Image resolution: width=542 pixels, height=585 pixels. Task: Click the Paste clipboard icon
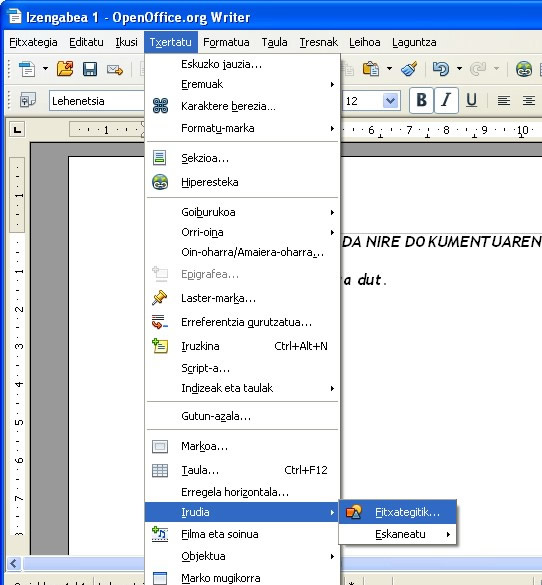371,69
